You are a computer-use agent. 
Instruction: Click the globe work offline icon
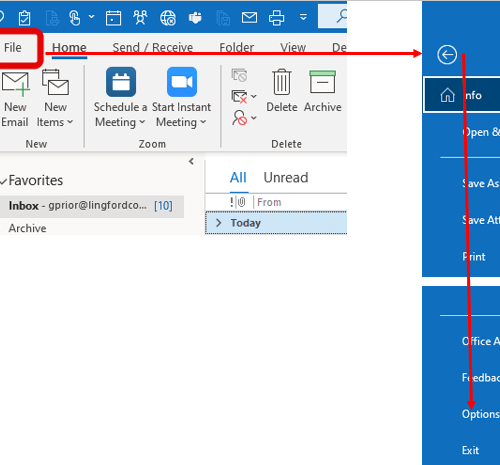tap(168, 17)
